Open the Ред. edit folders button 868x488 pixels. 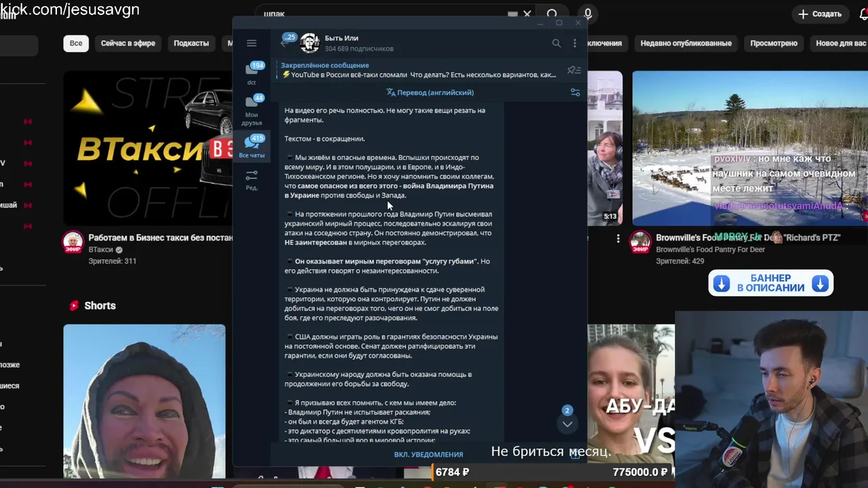(x=252, y=179)
